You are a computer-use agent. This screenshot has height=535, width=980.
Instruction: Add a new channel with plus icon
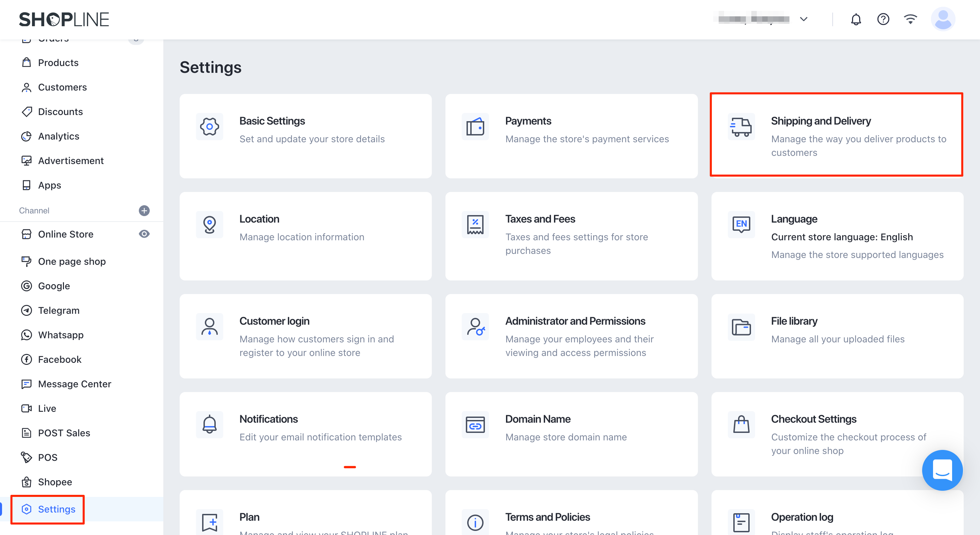(144, 210)
